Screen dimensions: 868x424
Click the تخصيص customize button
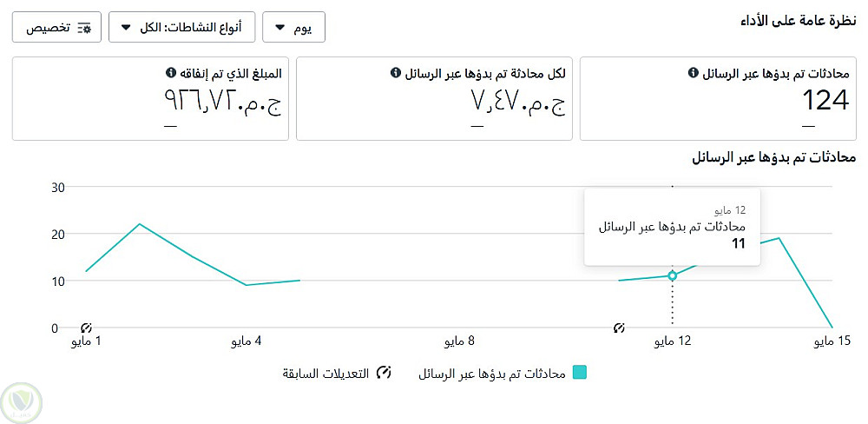coord(56,28)
